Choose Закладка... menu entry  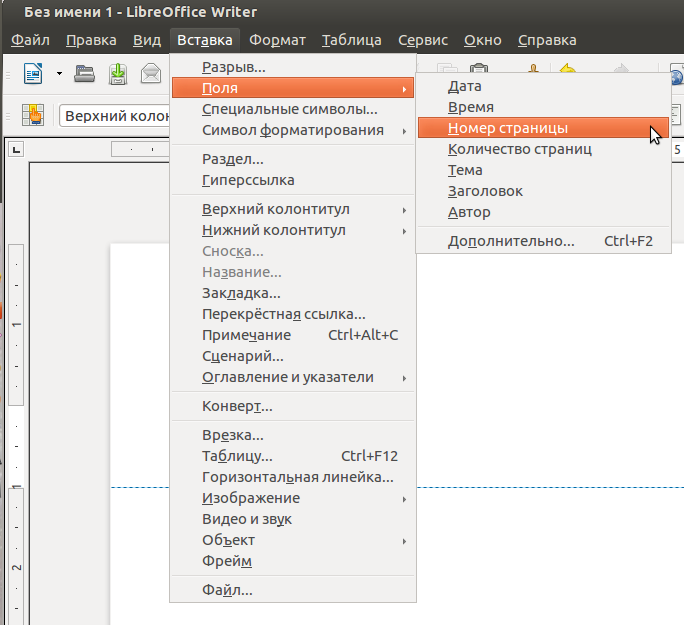click(293, 293)
